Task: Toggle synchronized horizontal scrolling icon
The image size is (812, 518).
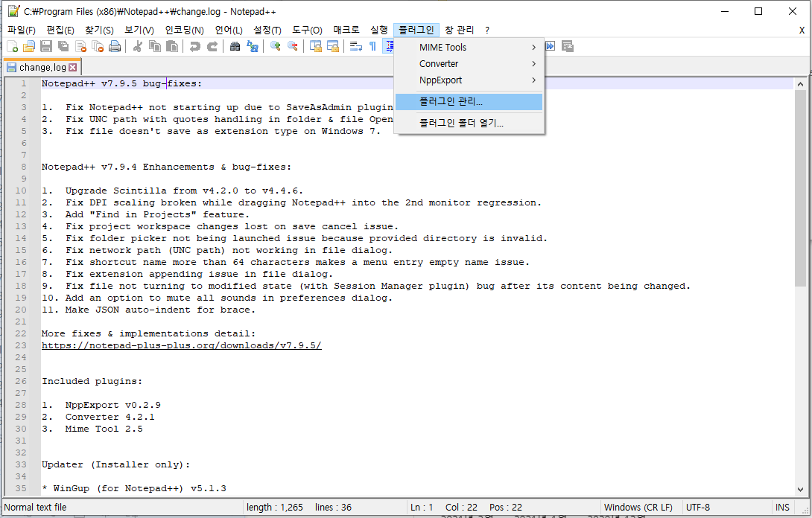Action: (332, 47)
